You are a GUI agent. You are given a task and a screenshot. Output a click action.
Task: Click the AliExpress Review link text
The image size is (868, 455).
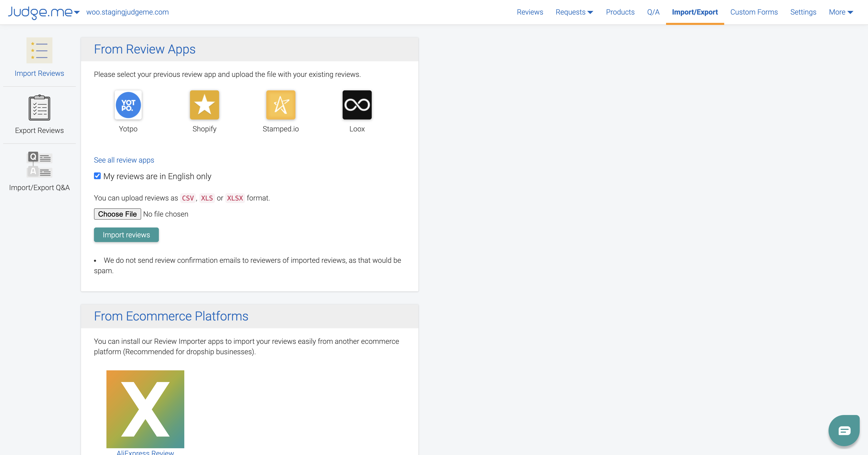coord(145,452)
